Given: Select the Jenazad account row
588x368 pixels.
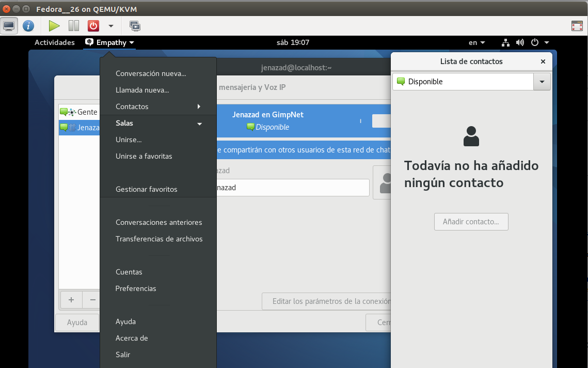Looking at the screenshot, I should click(x=79, y=127).
